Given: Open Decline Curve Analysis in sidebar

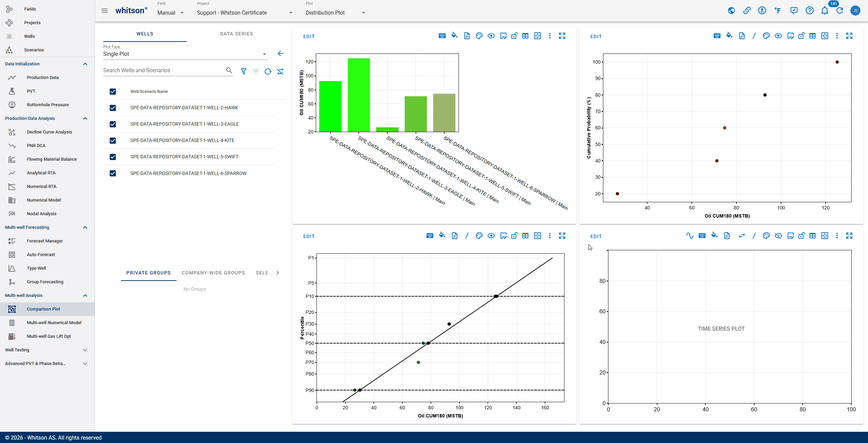Looking at the screenshot, I should (x=49, y=132).
